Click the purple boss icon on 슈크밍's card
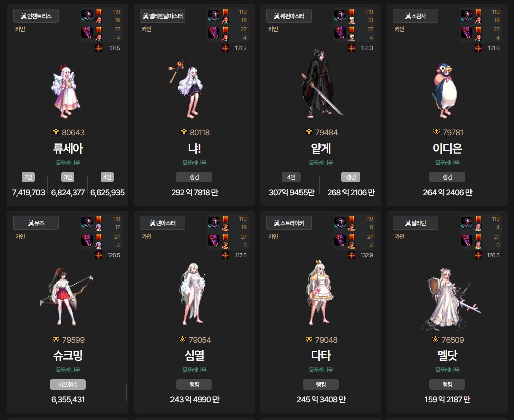The image size is (514, 420). click(87, 240)
